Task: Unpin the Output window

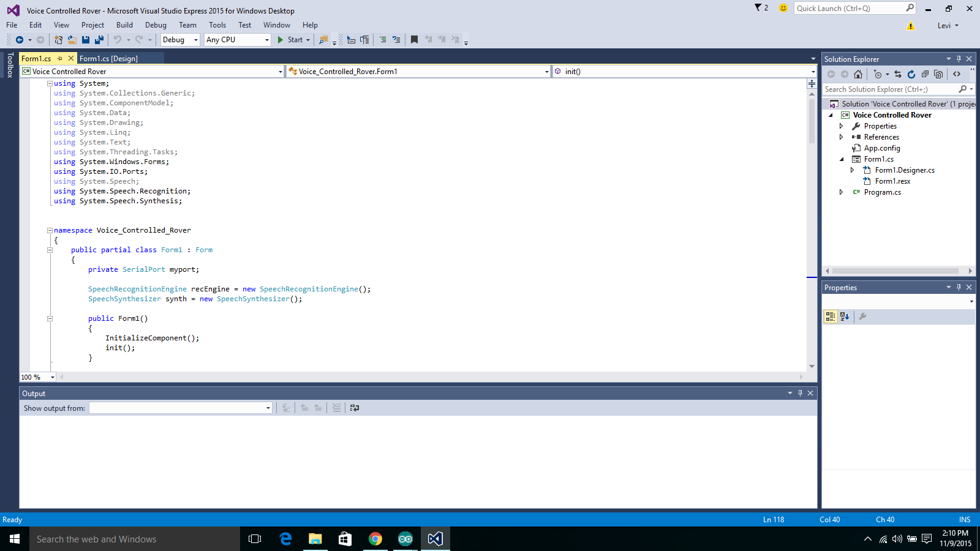Action: tap(800, 393)
